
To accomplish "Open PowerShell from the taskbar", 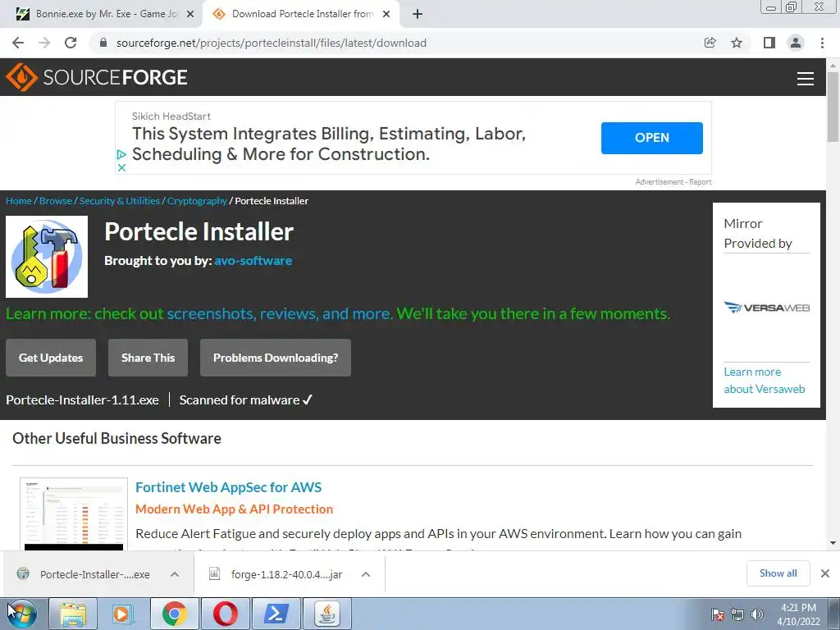I will (x=276, y=614).
